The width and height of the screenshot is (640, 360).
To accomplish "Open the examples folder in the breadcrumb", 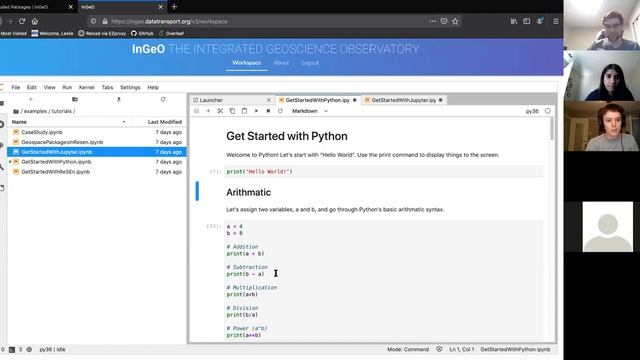I will pyautogui.click(x=35, y=111).
